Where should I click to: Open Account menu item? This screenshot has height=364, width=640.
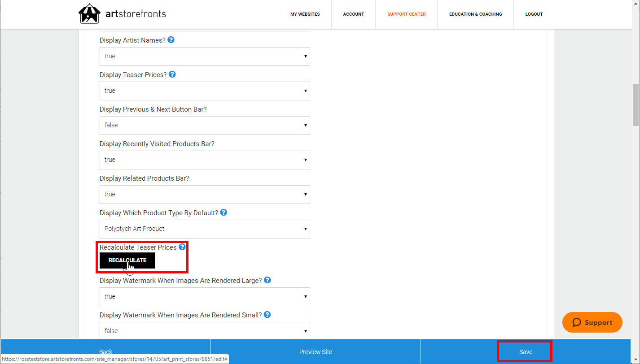point(354,14)
